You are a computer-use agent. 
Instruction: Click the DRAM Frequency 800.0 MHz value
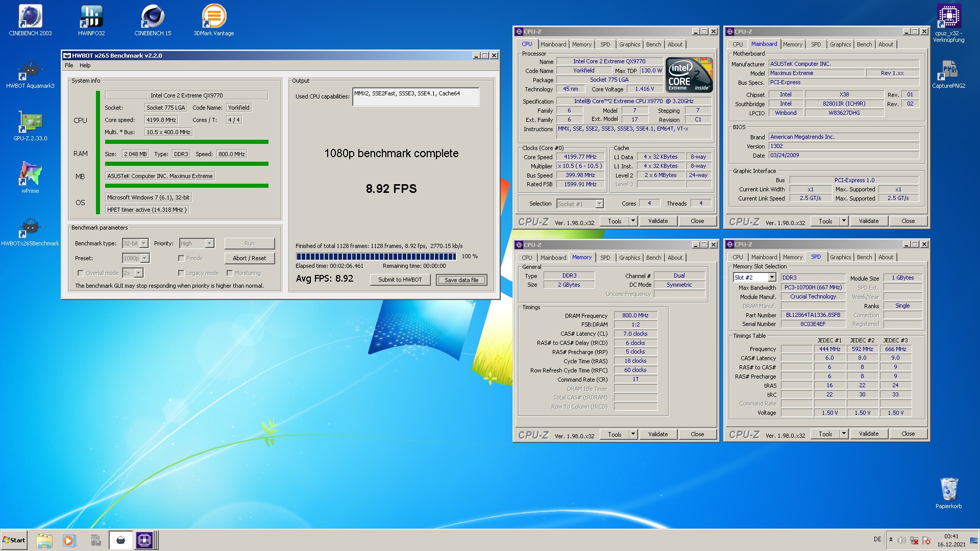(635, 316)
